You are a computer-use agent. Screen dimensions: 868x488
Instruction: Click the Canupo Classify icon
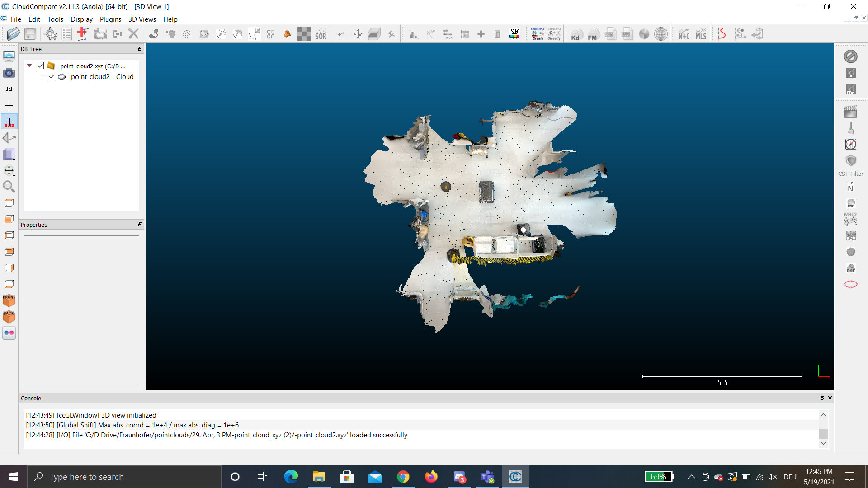point(554,34)
